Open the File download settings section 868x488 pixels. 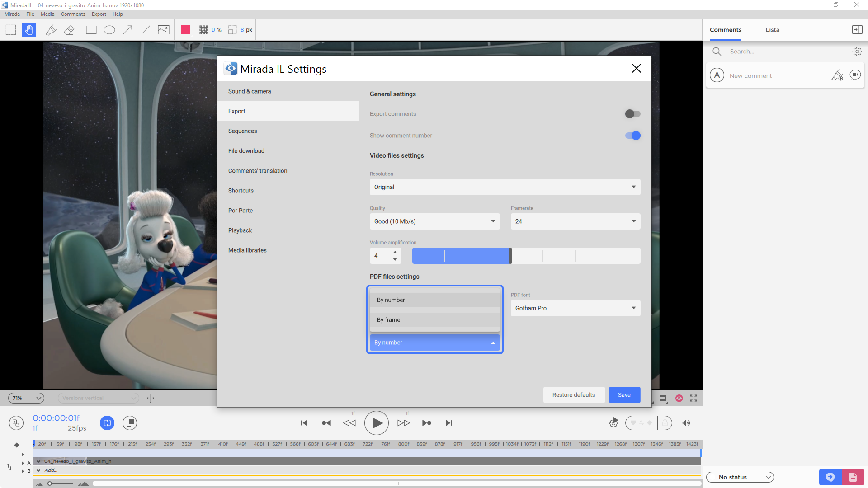click(x=288, y=151)
